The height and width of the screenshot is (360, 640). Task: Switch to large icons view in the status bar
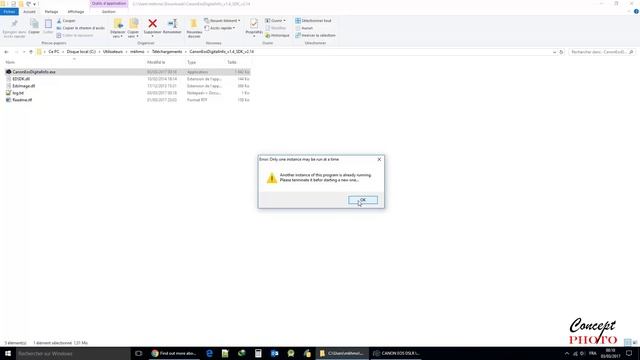pos(635,343)
